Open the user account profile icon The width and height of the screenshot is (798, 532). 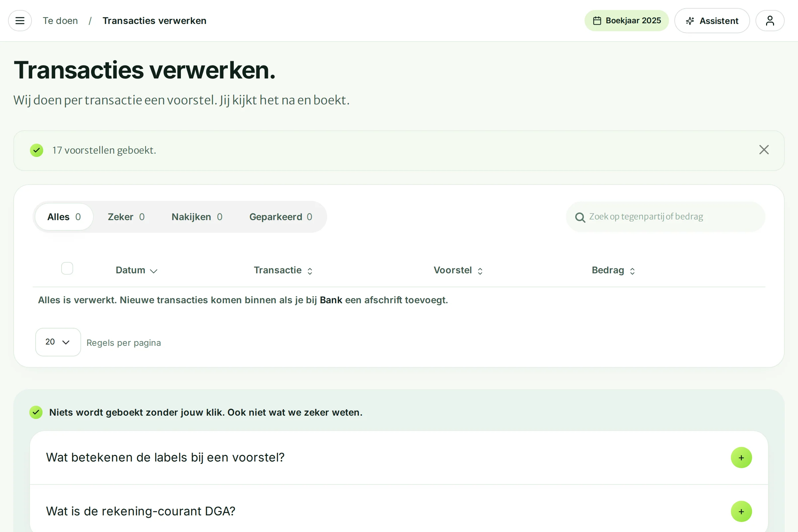[x=770, y=21]
